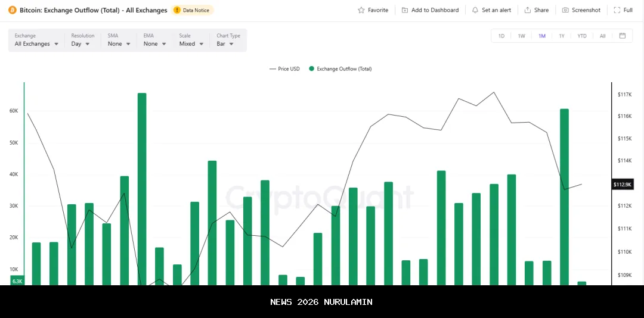Click the Set an alert bell icon
644x318 pixels.
475,10
